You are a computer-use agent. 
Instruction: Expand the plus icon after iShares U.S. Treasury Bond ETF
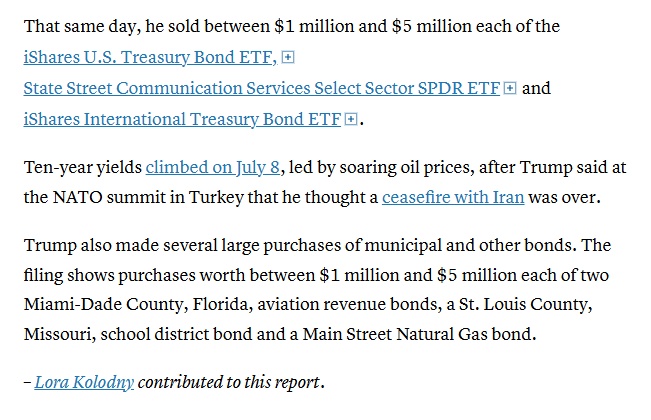pyautogui.click(x=288, y=57)
